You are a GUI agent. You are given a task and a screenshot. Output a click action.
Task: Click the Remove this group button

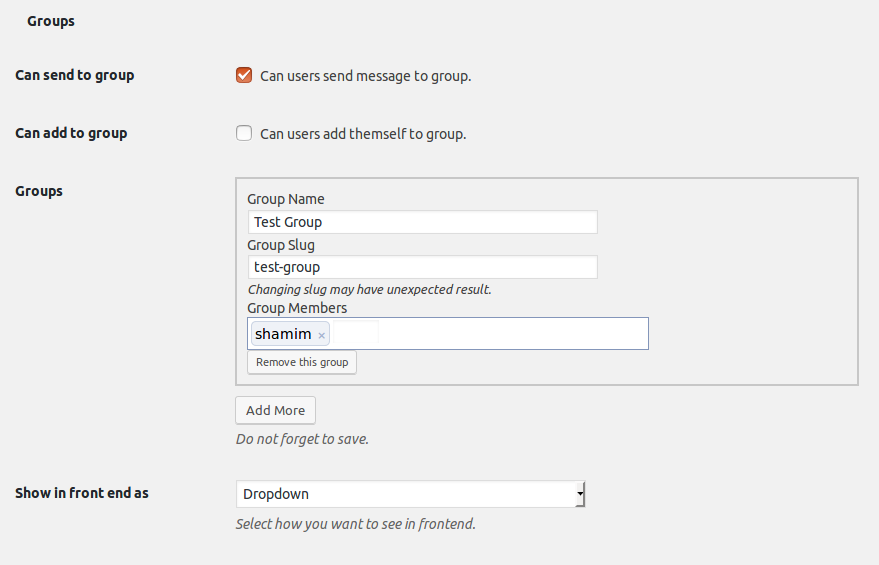(x=302, y=362)
